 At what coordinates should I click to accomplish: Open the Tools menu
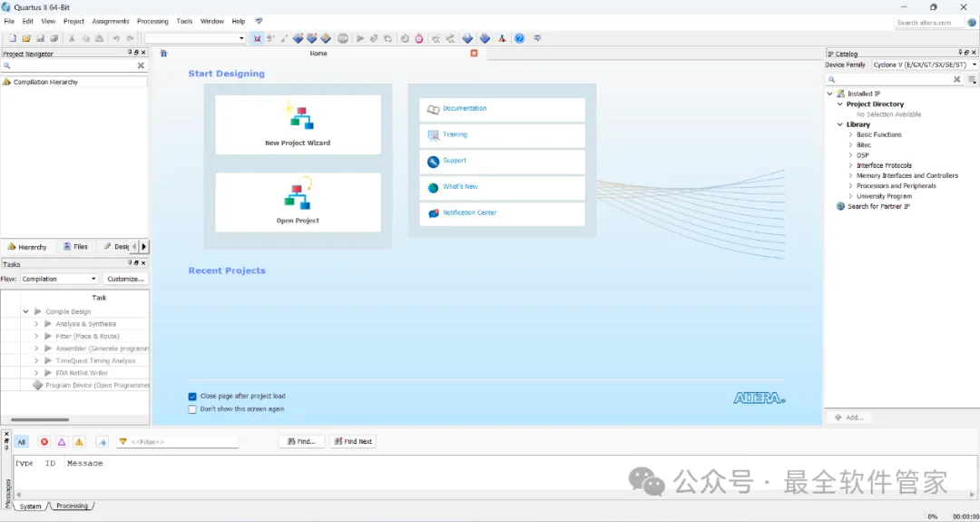(x=184, y=21)
